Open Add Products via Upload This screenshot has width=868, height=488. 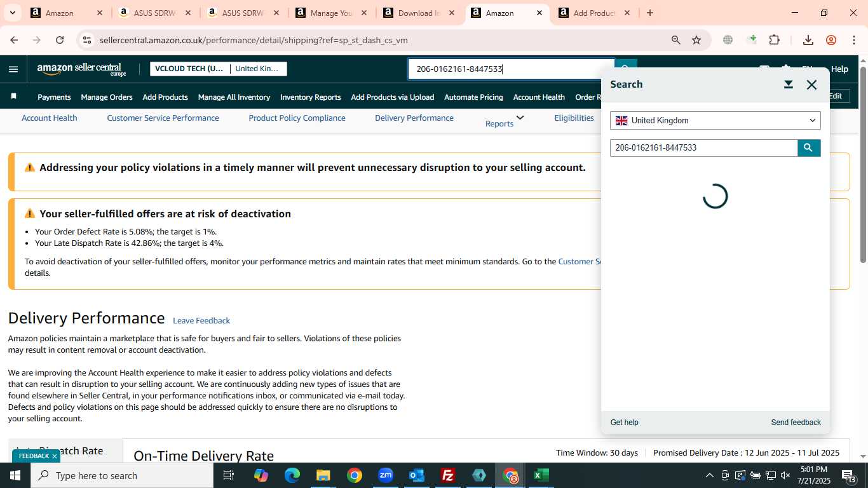pos(393,97)
